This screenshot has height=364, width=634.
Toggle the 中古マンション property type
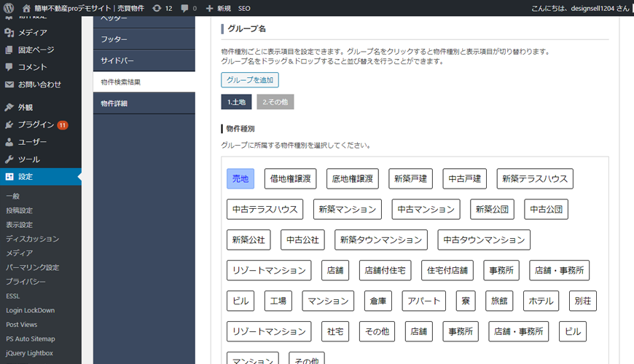[x=426, y=209]
